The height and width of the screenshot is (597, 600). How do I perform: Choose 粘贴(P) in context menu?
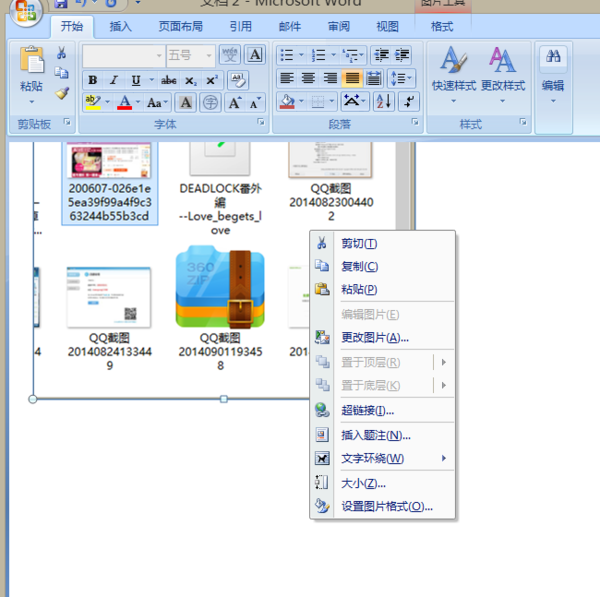pyautogui.click(x=383, y=289)
